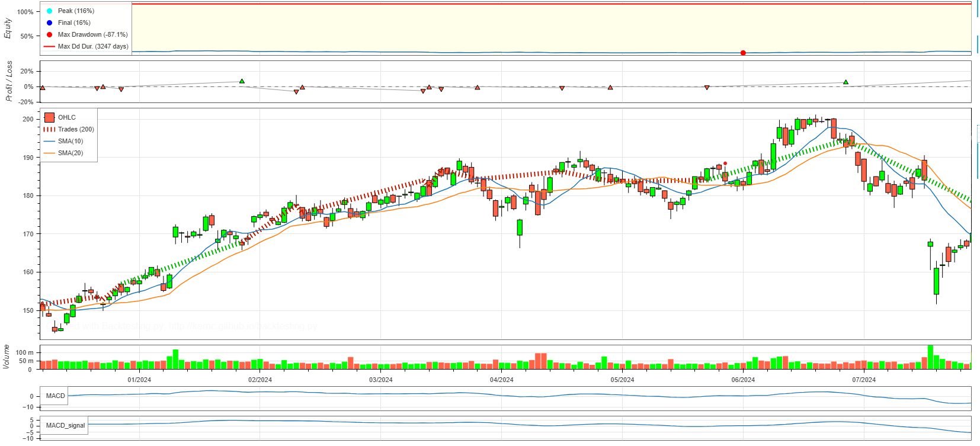Click the Volume axis title
Image resolution: width=980 pixels, height=446 pixels.
(7, 357)
